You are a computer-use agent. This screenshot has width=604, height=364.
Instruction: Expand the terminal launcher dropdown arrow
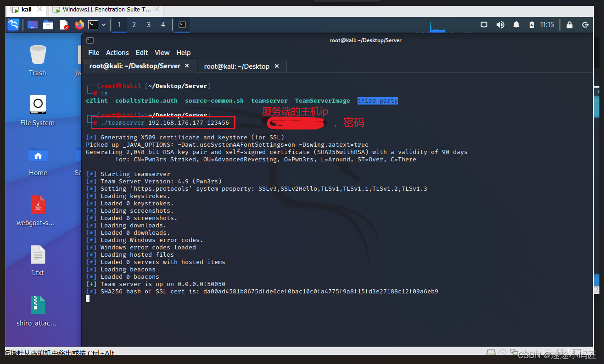click(104, 25)
